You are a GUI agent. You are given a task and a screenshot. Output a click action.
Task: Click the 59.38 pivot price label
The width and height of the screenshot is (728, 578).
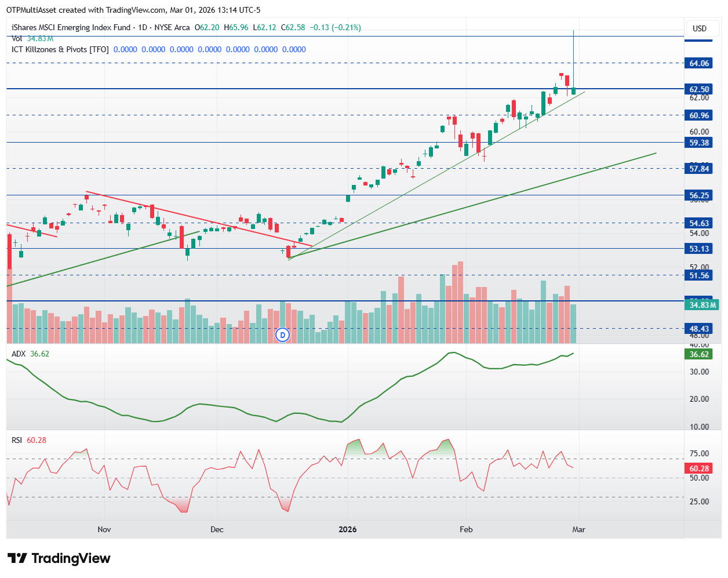(699, 143)
